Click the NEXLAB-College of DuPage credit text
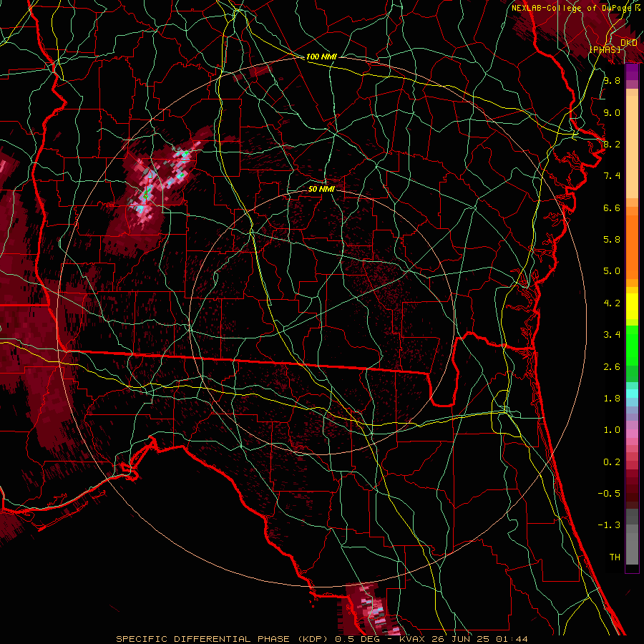This screenshot has height=644, width=644. click(573, 8)
